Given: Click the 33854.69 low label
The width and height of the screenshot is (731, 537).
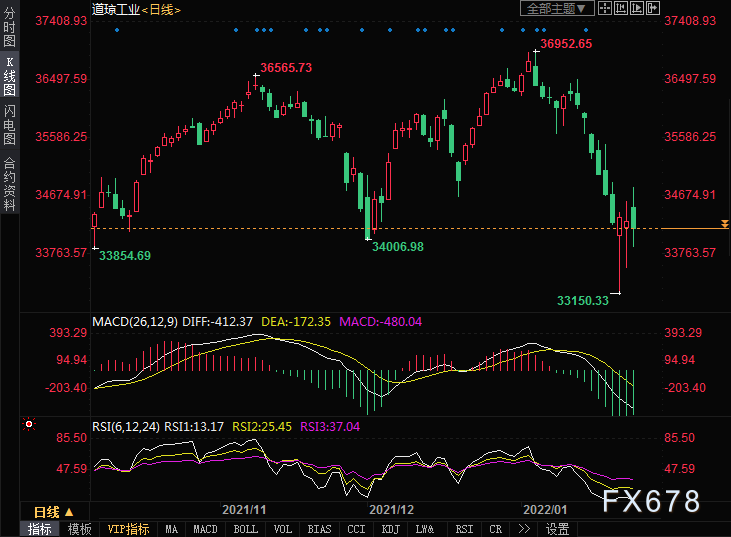Looking at the screenshot, I should coord(125,255).
